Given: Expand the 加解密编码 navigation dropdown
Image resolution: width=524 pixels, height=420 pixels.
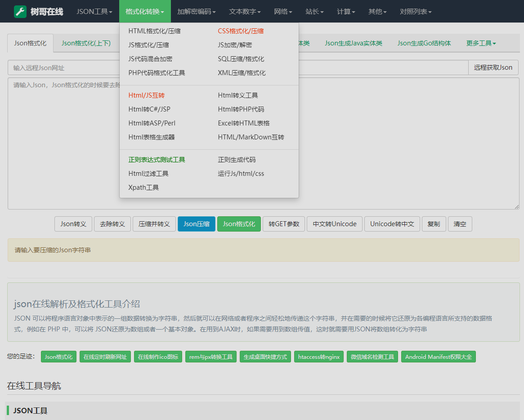Looking at the screenshot, I should (196, 11).
